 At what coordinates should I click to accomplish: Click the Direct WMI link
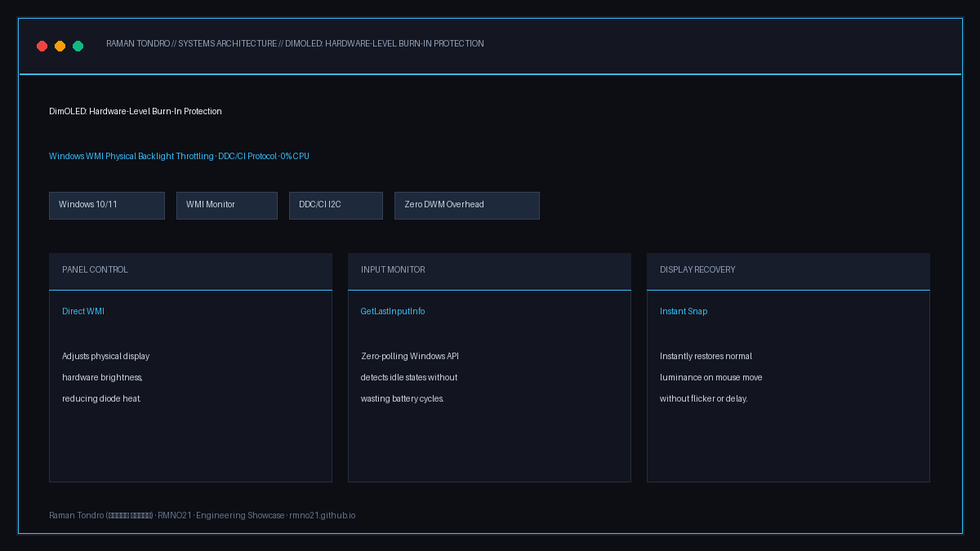83,312
